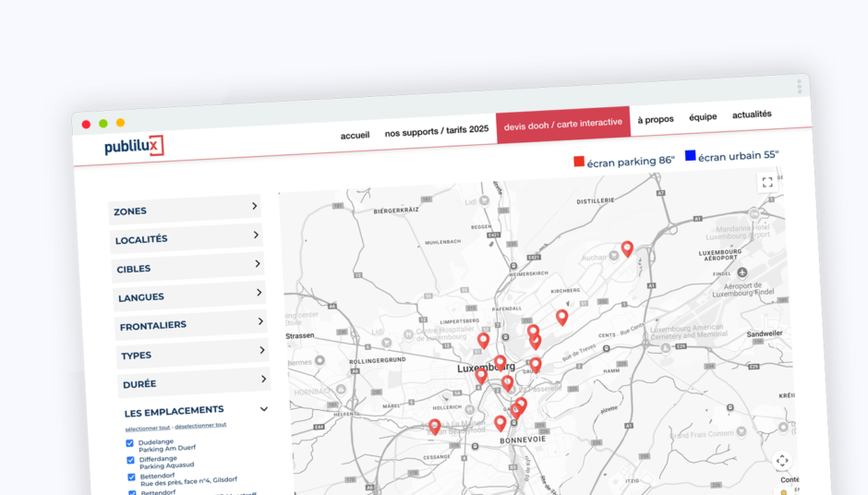
Task: Click the Strassen map label
Action: [x=299, y=335]
